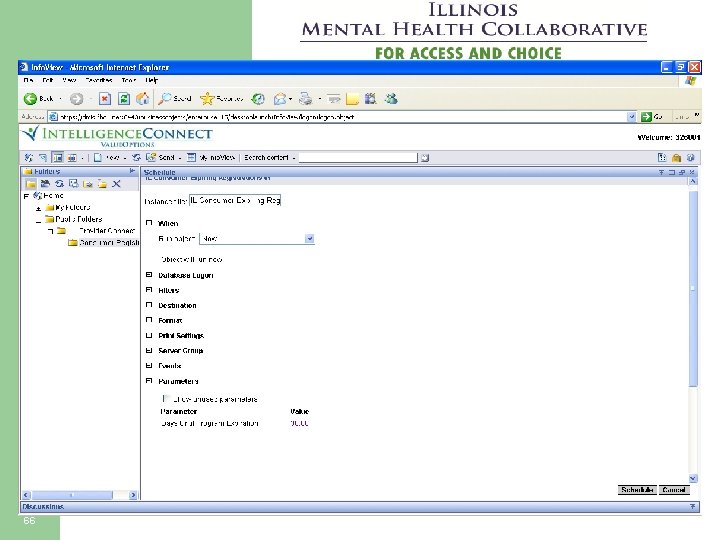
Task: Select the Consumer Registration folder in the tree
Action: point(109,242)
